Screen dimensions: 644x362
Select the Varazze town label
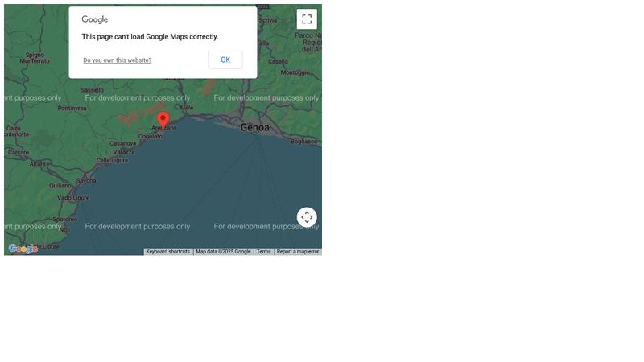pos(124,152)
